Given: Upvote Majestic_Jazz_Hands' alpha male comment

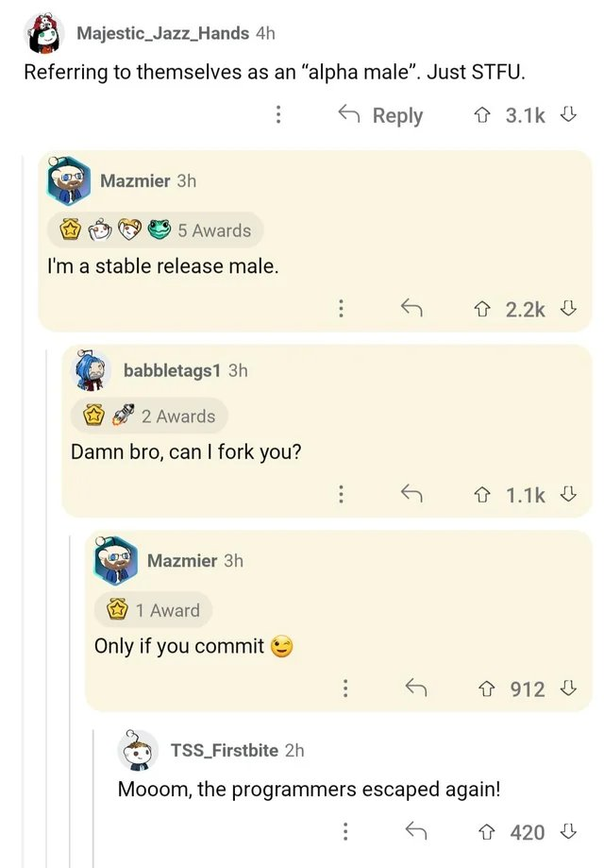Looking at the screenshot, I should pos(482,115).
